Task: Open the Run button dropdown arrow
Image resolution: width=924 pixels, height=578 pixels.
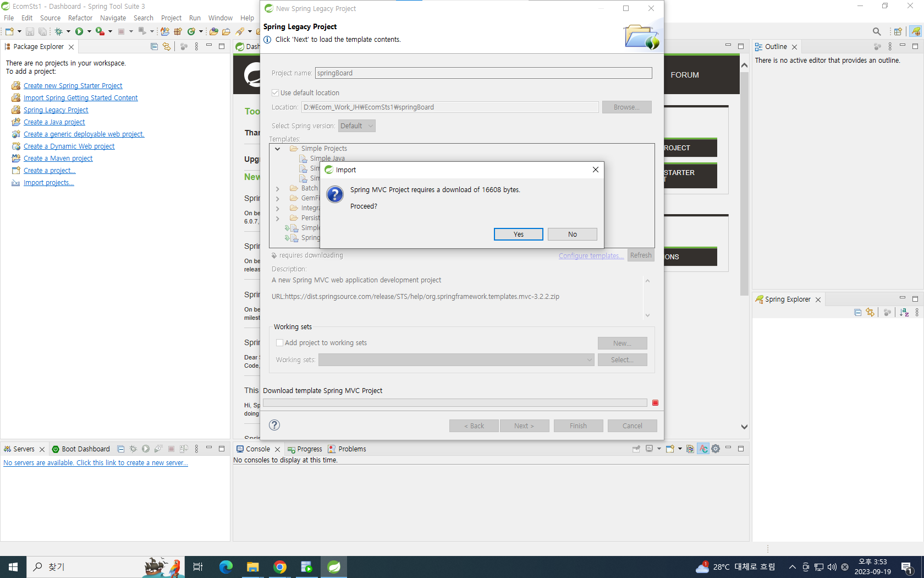Action: pyautogui.click(x=89, y=31)
